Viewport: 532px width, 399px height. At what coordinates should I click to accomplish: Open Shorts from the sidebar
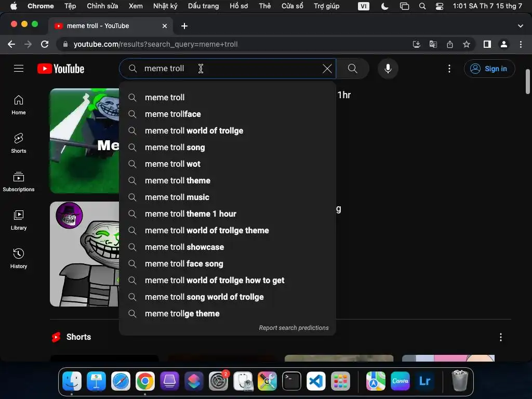(19, 143)
